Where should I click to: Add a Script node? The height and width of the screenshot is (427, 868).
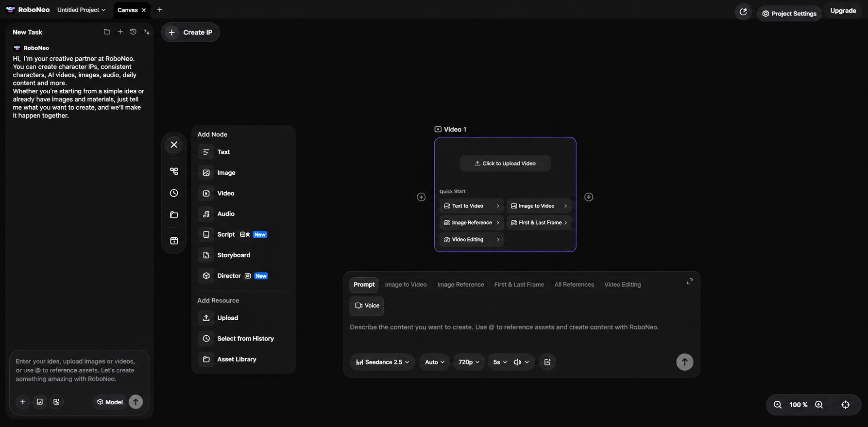(x=243, y=234)
